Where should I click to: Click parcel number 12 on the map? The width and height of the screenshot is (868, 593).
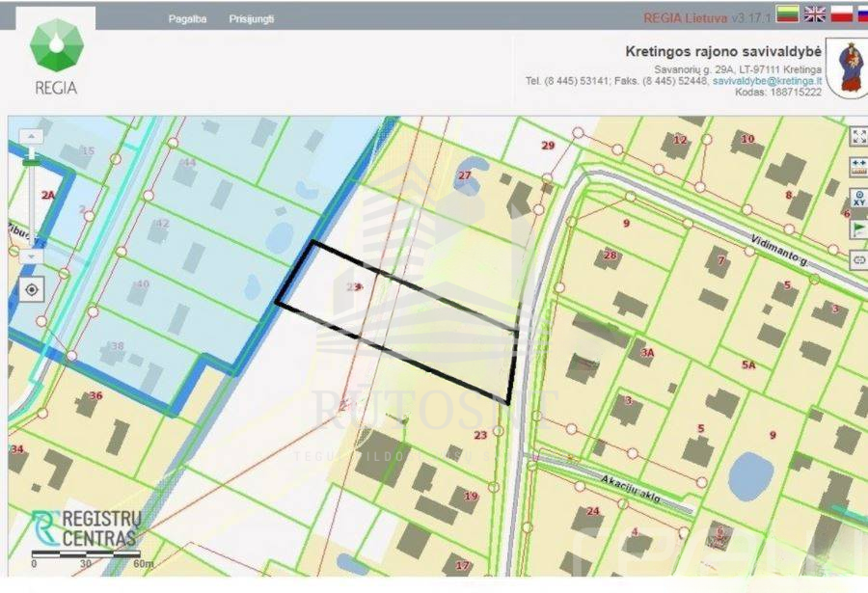[680, 140]
